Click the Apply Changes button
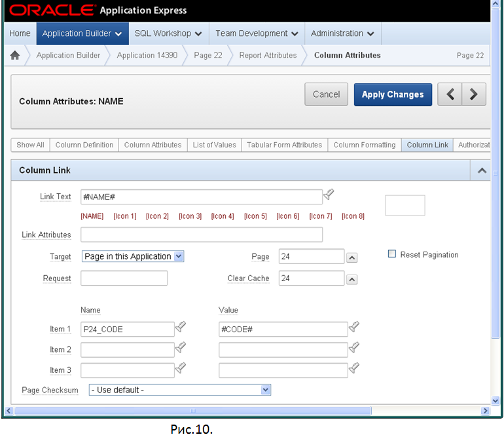Viewport: 504px width, 439px height. pos(393,94)
